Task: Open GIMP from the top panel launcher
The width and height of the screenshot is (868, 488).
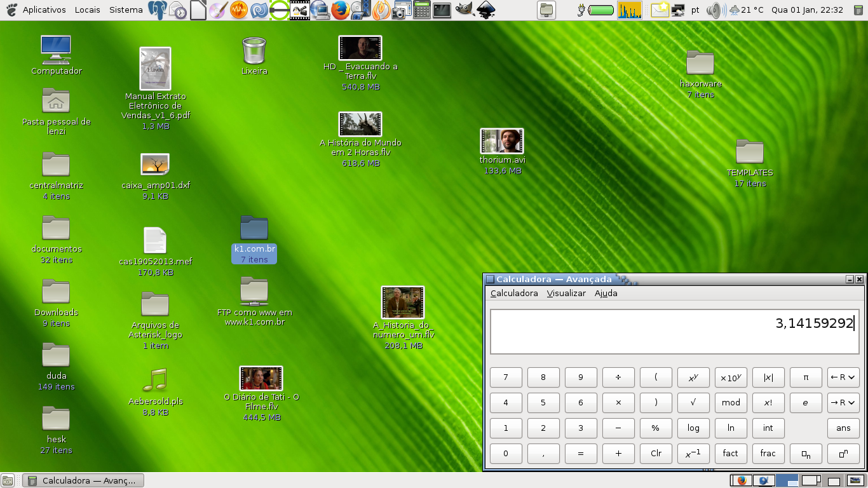Action: tap(463, 10)
